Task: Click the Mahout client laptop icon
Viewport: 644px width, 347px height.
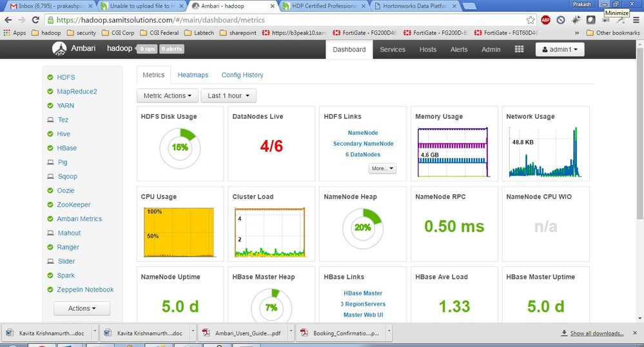Action: 50,233
